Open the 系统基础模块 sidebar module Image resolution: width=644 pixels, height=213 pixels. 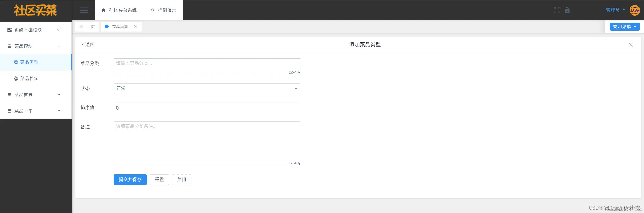pos(36,30)
